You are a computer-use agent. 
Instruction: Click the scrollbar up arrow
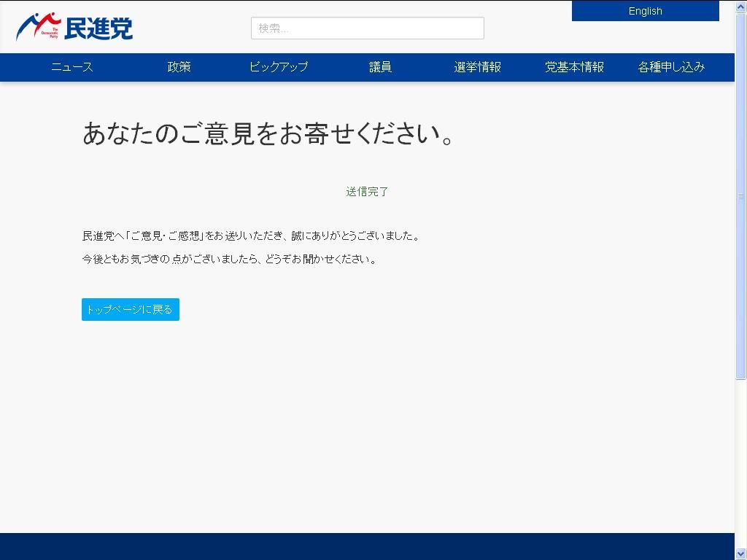tap(740, 6)
